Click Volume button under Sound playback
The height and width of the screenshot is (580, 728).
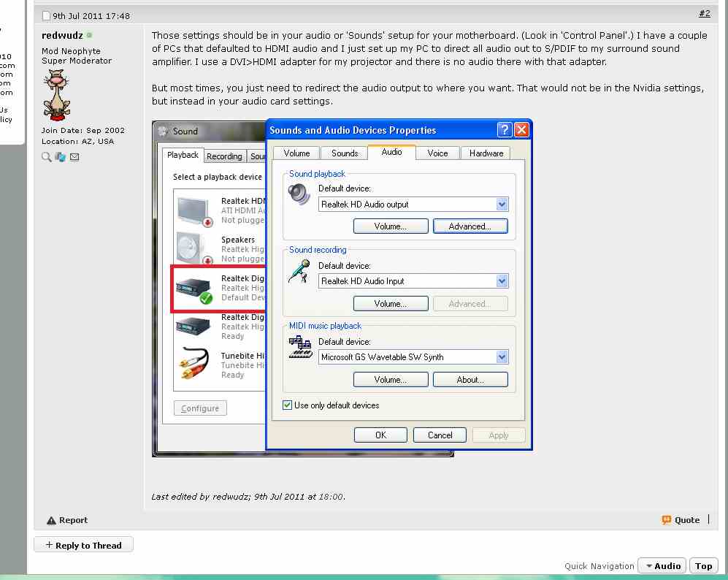tap(391, 226)
